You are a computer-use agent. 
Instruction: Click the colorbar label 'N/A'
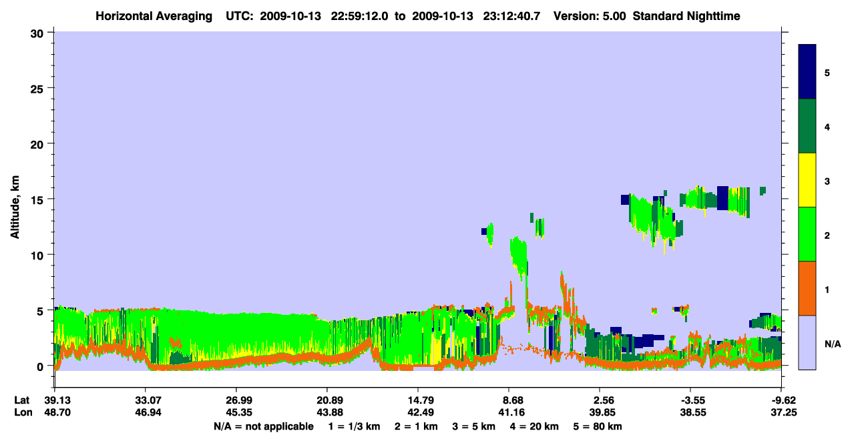[x=832, y=344]
